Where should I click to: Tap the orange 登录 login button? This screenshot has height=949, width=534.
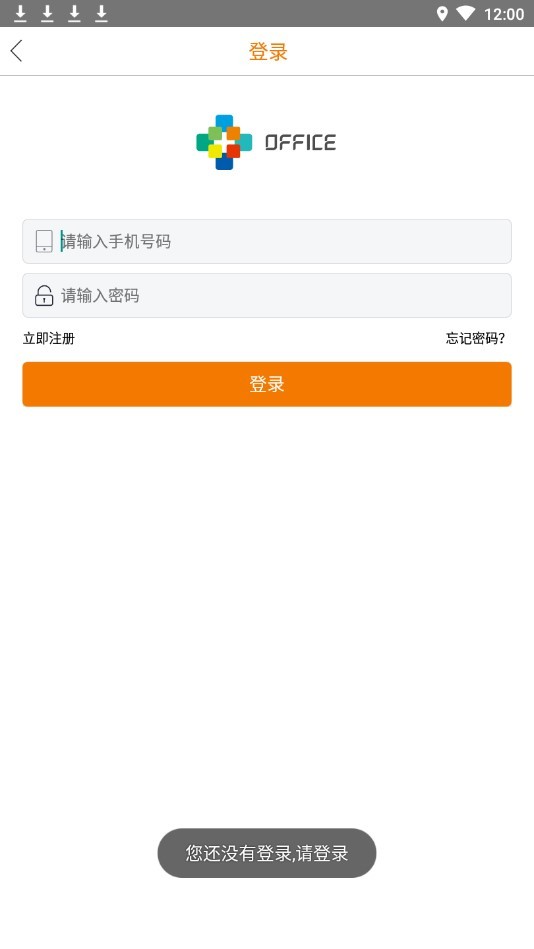click(x=267, y=384)
